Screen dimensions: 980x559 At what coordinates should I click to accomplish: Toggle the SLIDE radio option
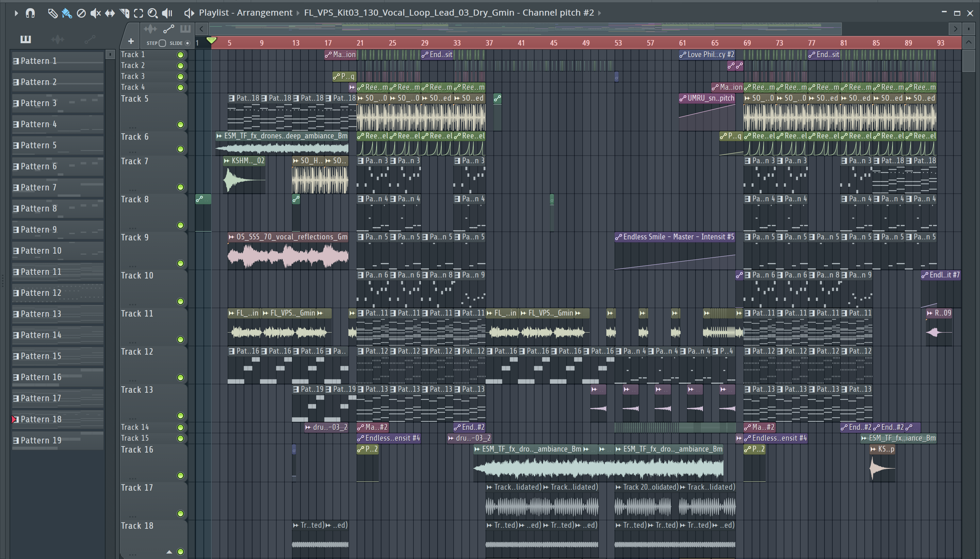[x=187, y=43]
